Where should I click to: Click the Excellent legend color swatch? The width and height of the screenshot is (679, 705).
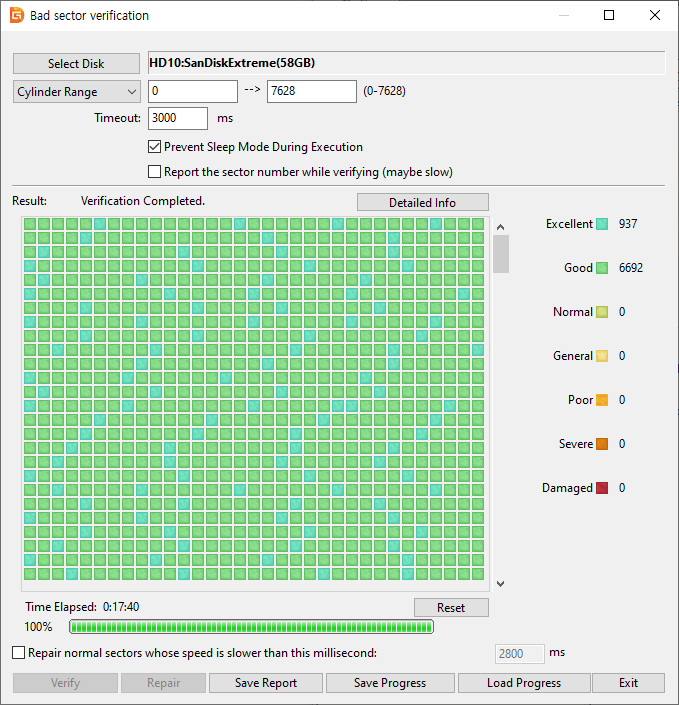click(x=602, y=224)
